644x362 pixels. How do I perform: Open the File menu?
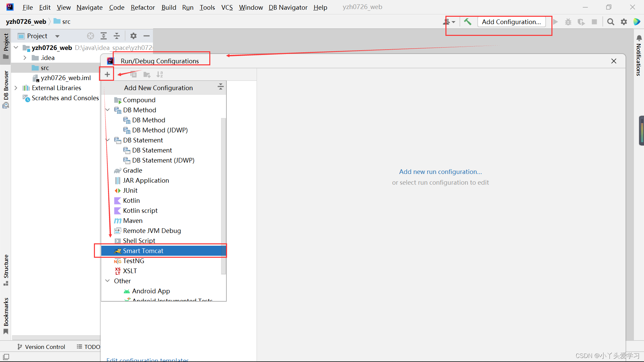coord(28,7)
